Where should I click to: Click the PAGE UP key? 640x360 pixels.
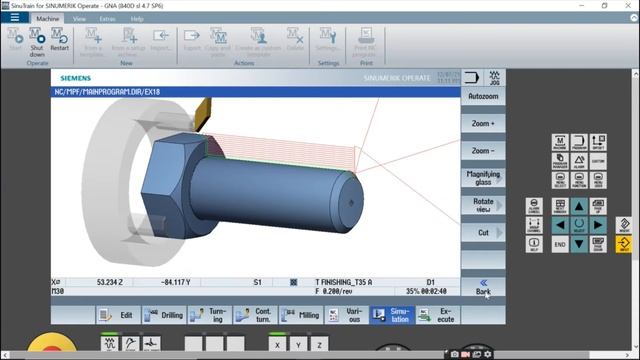598,206
